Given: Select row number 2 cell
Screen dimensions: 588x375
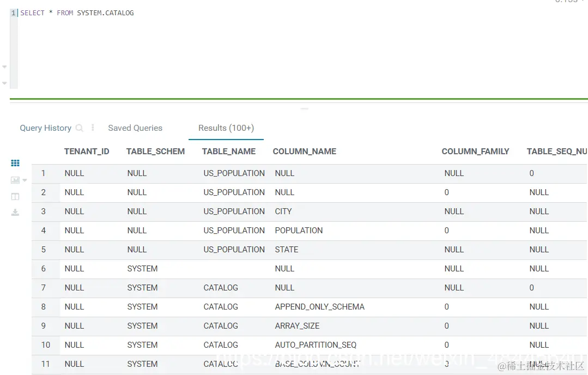Looking at the screenshot, I should 44,192.
